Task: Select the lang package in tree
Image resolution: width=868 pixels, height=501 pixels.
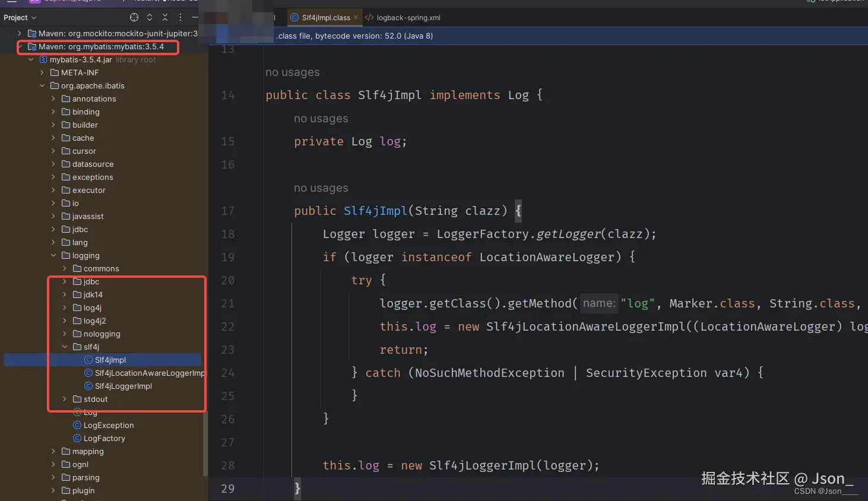Action: [x=80, y=242]
